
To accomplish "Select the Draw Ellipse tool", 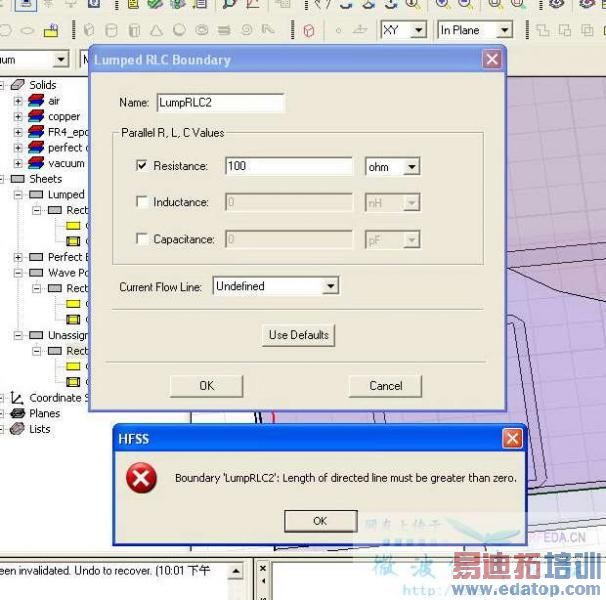I will (27, 31).
